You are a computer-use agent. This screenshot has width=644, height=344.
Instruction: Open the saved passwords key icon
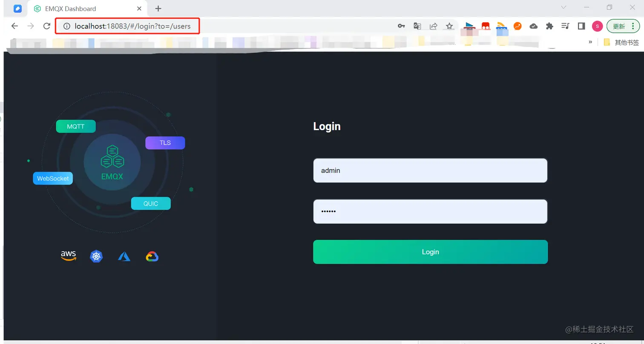click(x=401, y=26)
